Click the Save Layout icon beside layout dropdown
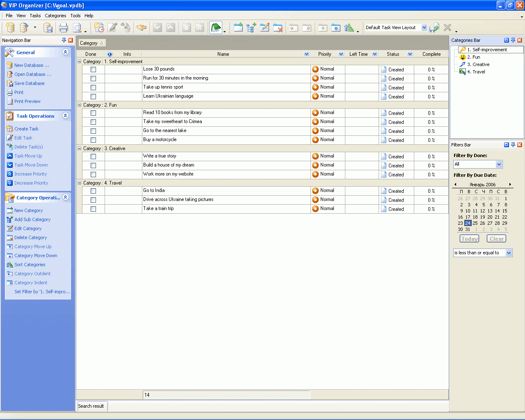Viewport: 525px width, 420px height. point(434,27)
